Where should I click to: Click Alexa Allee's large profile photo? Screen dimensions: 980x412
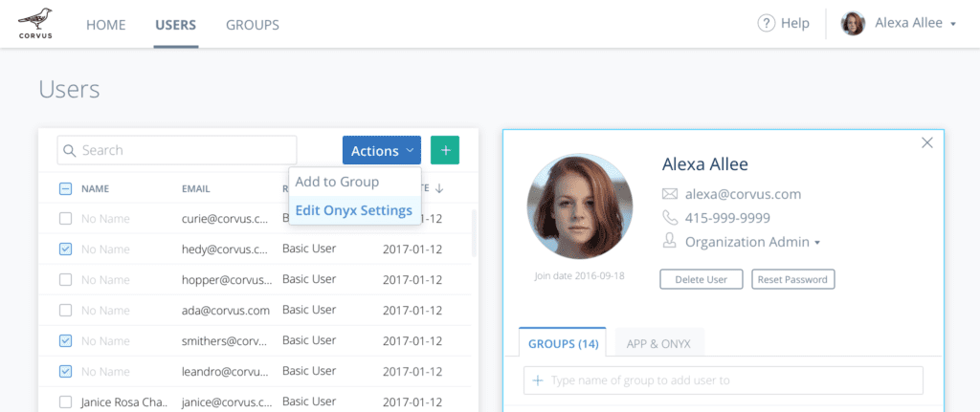pos(579,206)
